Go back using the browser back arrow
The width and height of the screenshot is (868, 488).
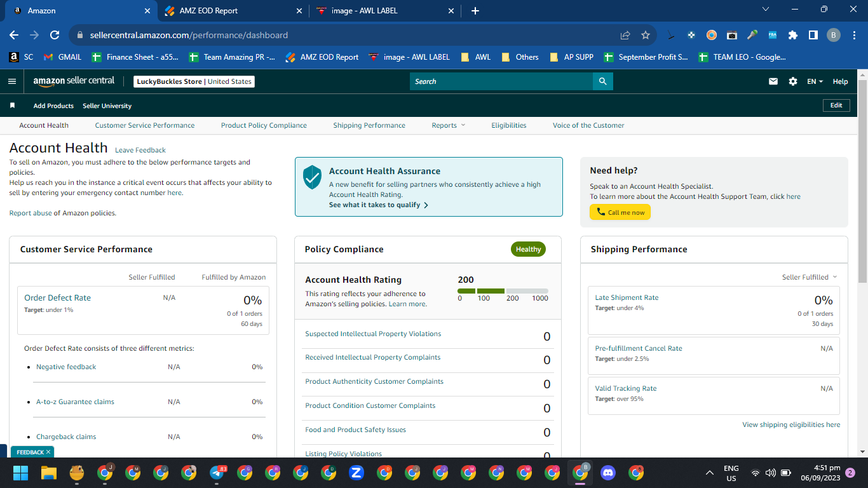coord(14,36)
